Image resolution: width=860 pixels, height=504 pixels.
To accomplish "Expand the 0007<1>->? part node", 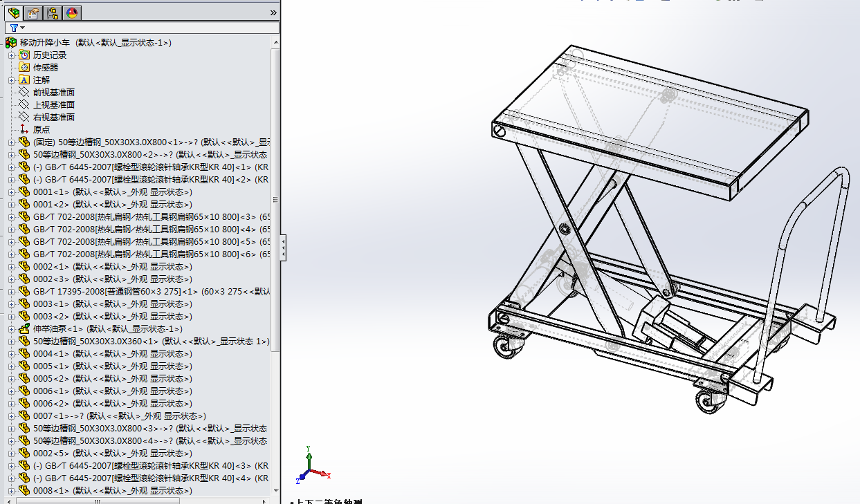I will pyautogui.click(x=11, y=416).
